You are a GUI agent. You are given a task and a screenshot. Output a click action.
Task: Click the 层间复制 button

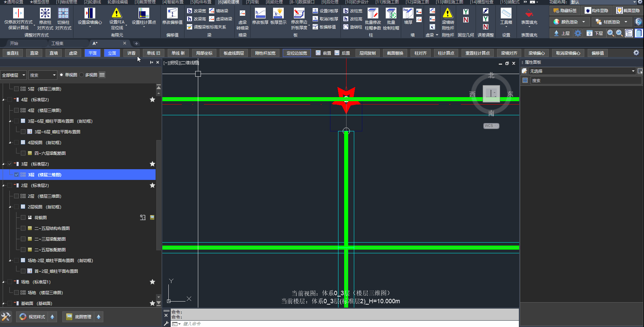coord(367,53)
